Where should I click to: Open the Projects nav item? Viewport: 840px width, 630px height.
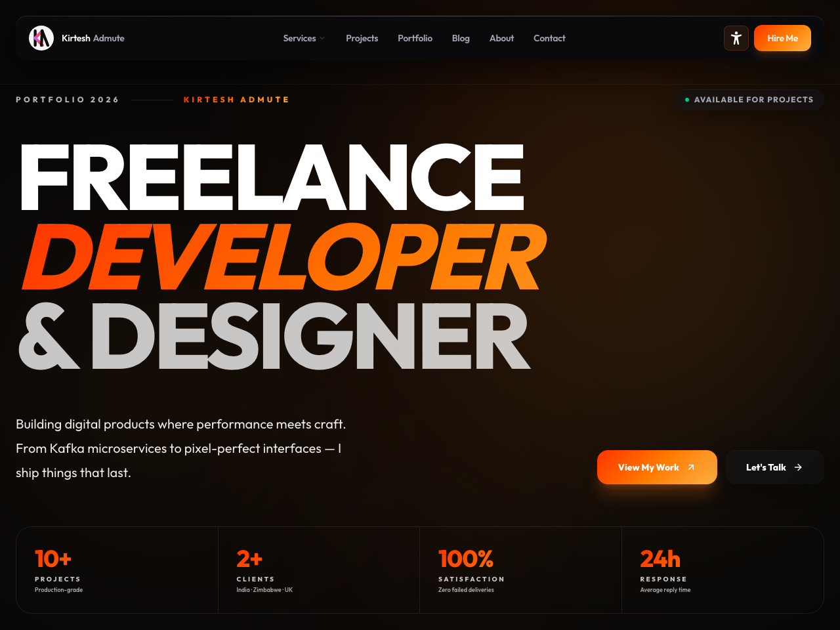[x=362, y=38]
